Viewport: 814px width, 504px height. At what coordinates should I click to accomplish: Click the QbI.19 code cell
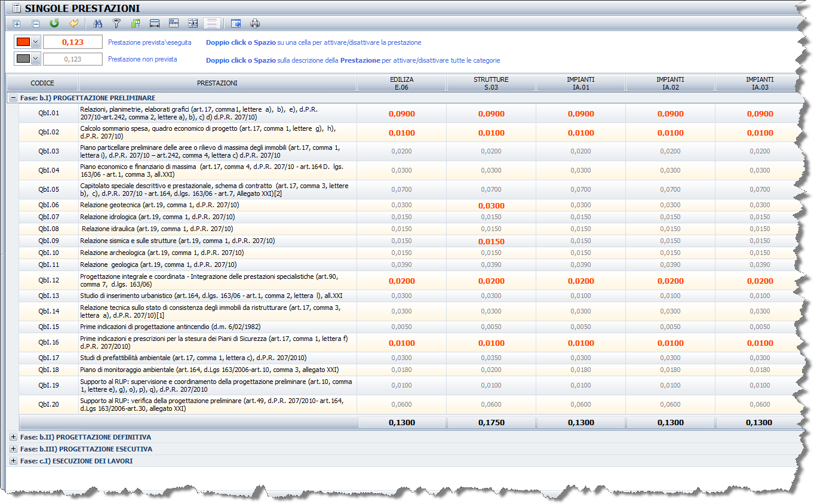pyautogui.click(x=49, y=386)
